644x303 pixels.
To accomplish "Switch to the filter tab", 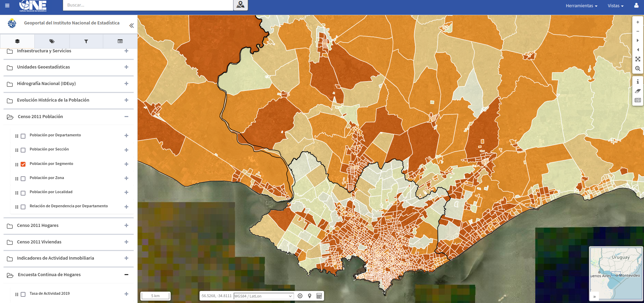I will 86,41.
